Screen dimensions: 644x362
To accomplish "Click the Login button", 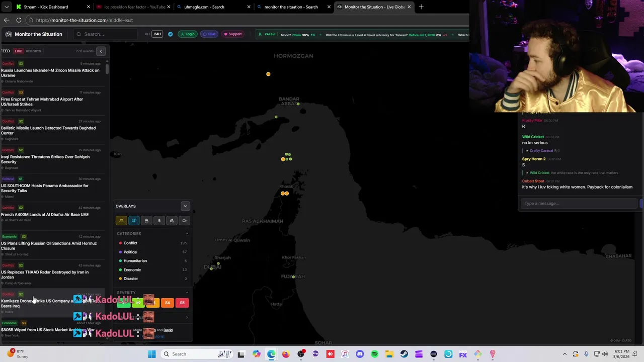I will [x=188, y=34].
